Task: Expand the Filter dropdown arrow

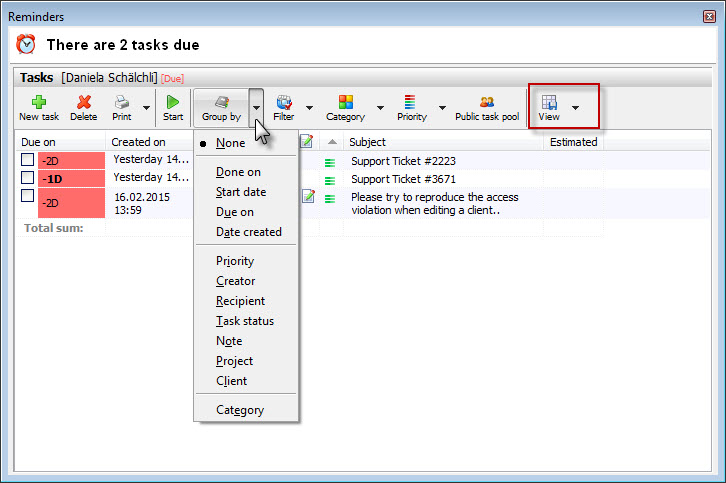Action: [309, 108]
